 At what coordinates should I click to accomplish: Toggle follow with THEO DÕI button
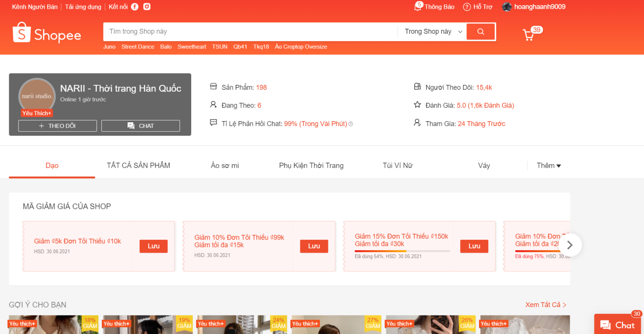[x=58, y=126]
